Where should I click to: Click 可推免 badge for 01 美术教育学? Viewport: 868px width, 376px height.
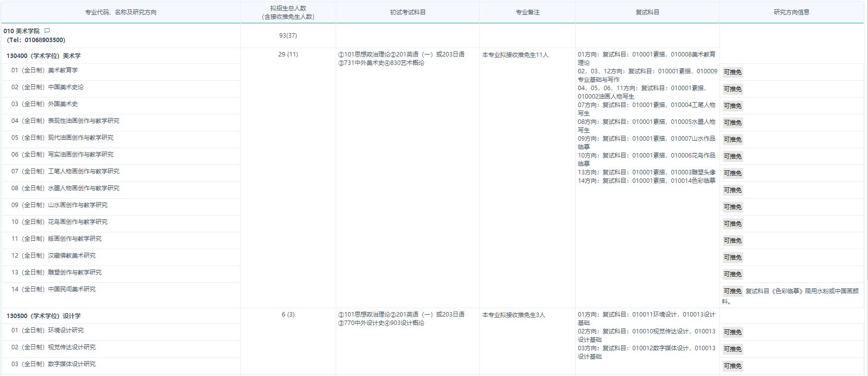[732, 72]
